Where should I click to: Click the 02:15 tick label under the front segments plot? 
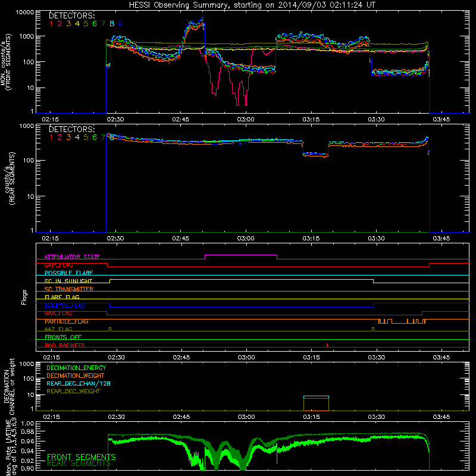(50, 120)
